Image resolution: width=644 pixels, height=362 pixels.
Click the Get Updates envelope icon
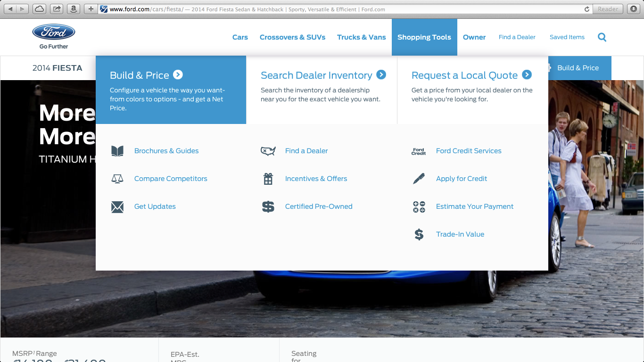coord(117,207)
